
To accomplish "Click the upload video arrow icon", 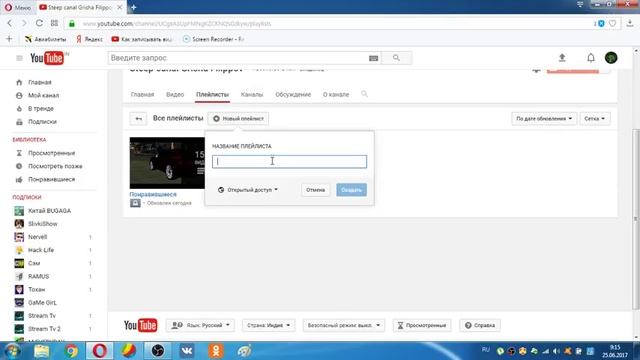I will (562, 58).
